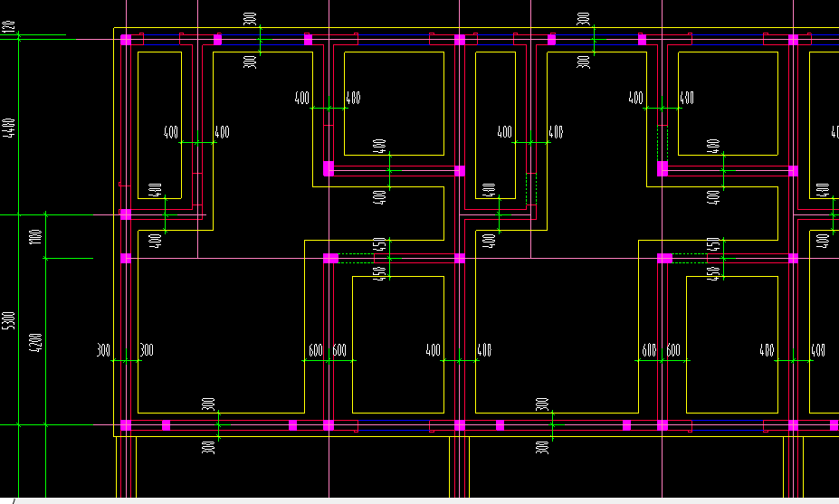Select the 300 label outside left outer wall
The image size is (839, 504).
click(x=103, y=350)
